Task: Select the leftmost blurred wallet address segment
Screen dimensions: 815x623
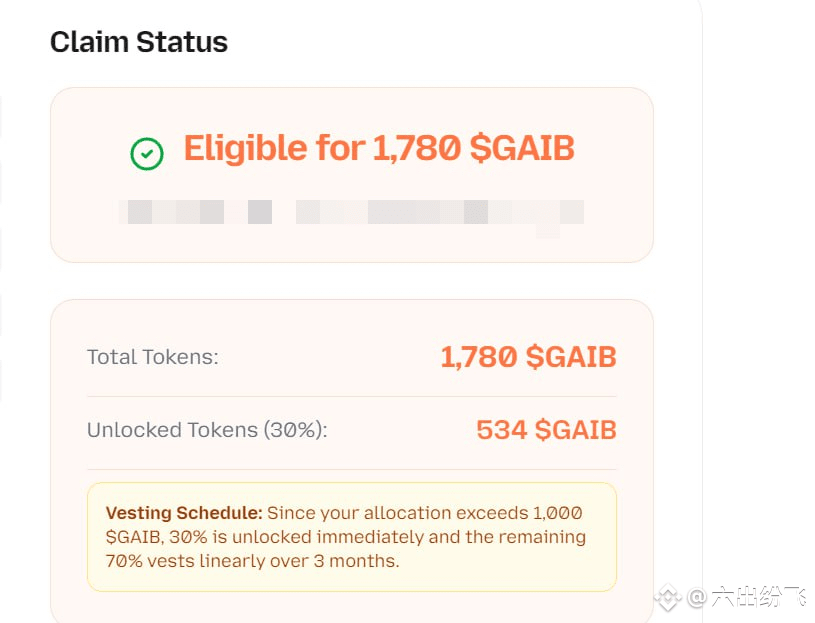Action: 171,212
